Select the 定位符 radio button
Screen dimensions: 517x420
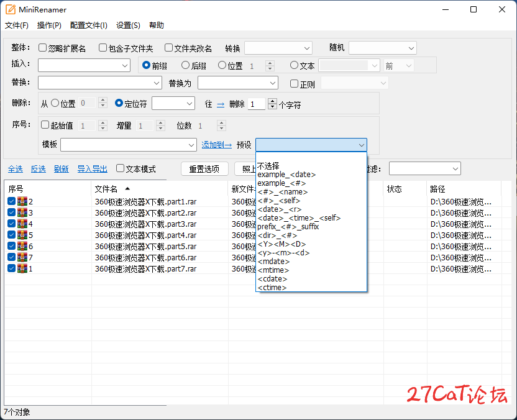[x=119, y=103]
